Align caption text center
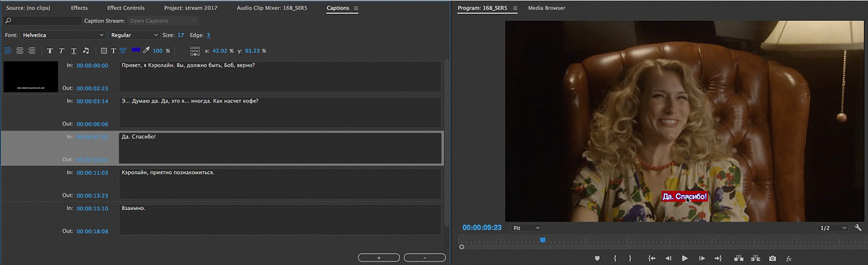Screen dimensions: 868x265 coord(20,51)
